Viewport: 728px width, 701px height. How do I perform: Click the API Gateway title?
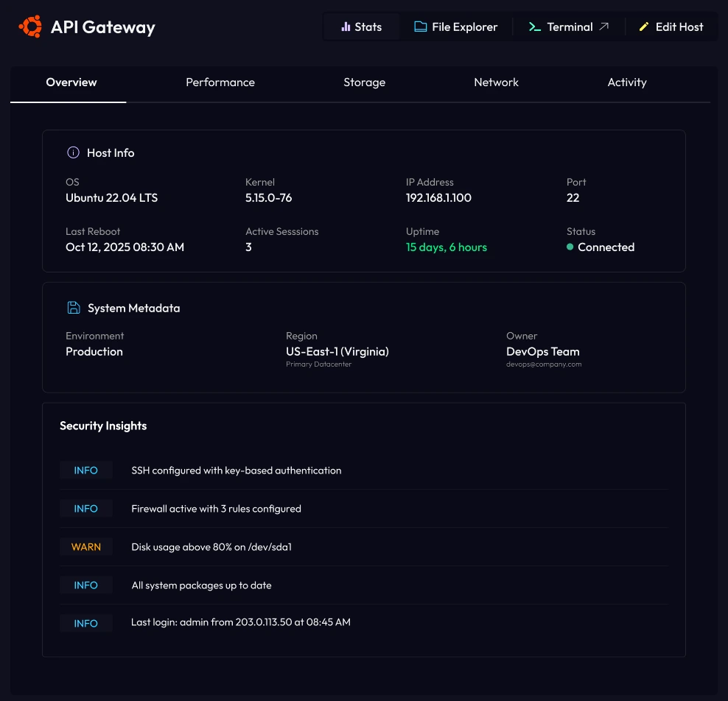click(x=102, y=27)
